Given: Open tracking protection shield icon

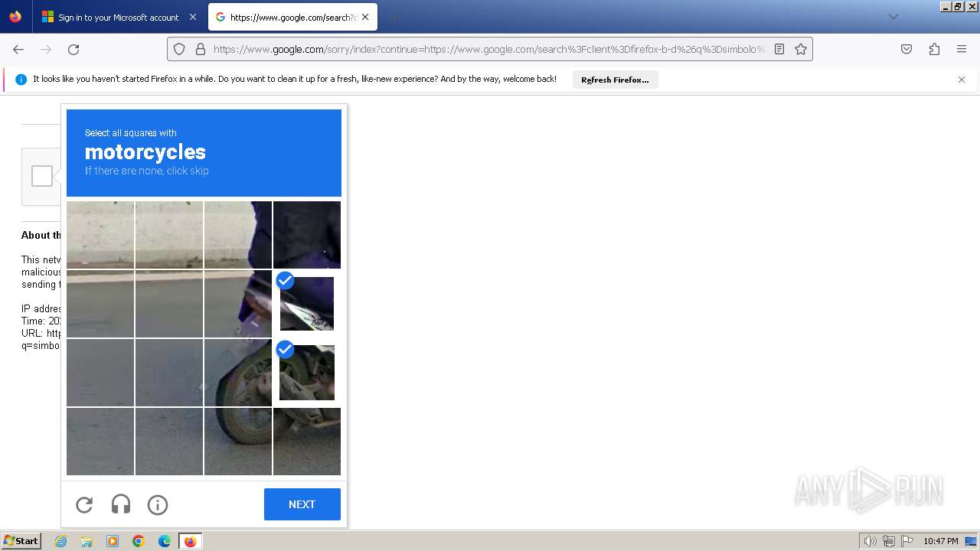Looking at the screenshot, I should coord(179,49).
